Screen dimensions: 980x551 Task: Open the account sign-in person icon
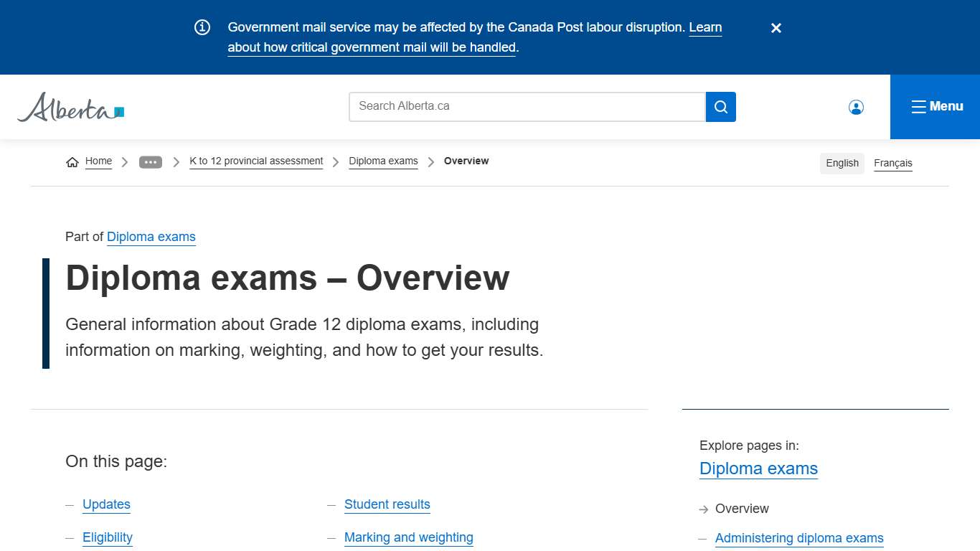856,106
